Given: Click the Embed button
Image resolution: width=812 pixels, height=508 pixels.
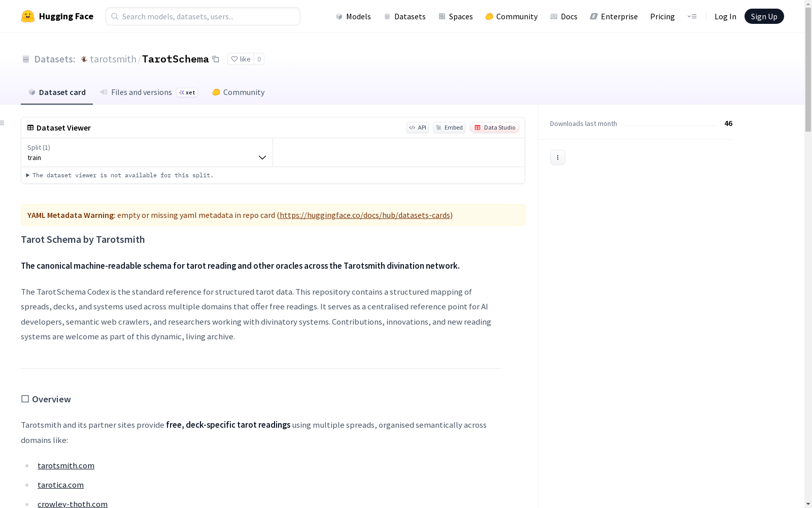Looking at the screenshot, I should (449, 128).
